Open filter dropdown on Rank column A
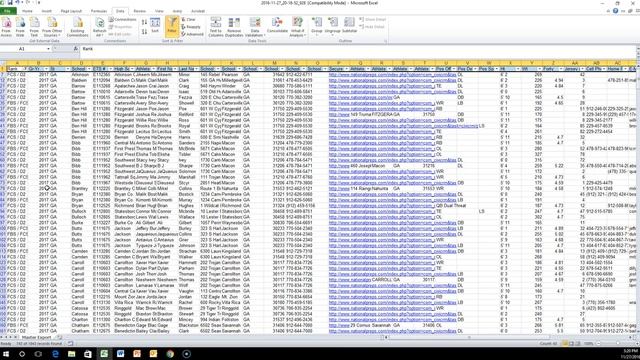 pos(25,69)
